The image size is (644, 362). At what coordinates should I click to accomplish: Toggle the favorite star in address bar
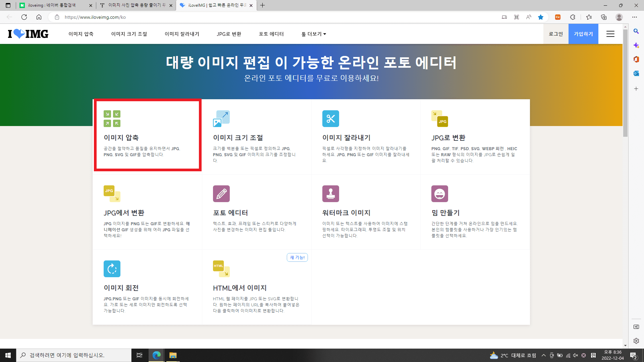click(541, 17)
